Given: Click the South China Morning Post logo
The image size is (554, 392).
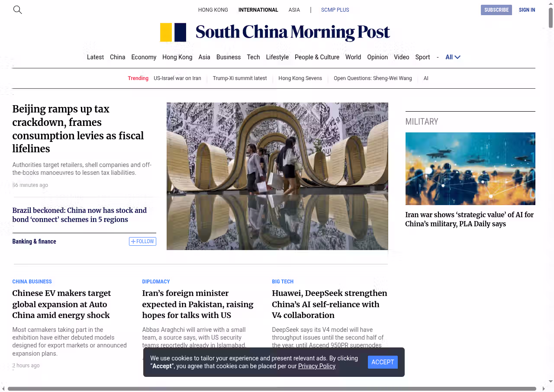Looking at the screenshot, I should [275, 32].
